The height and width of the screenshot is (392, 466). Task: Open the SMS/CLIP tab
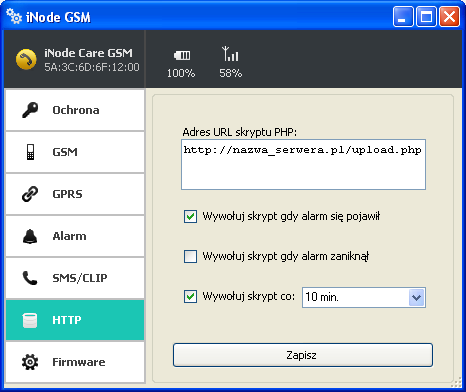pos(75,278)
